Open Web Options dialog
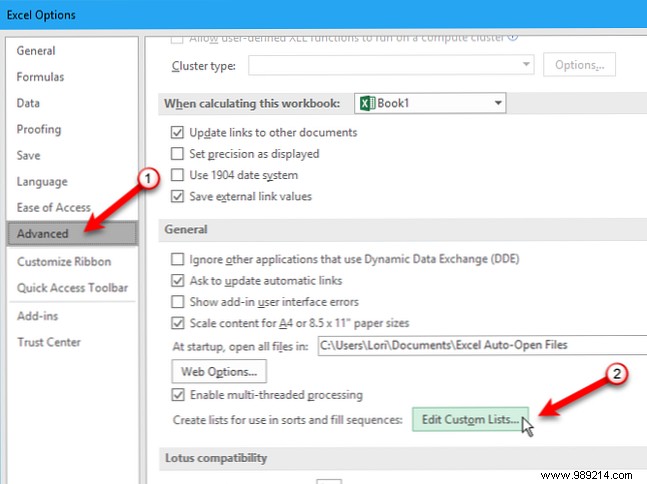The image size is (647, 484). click(x=219, y=371)
